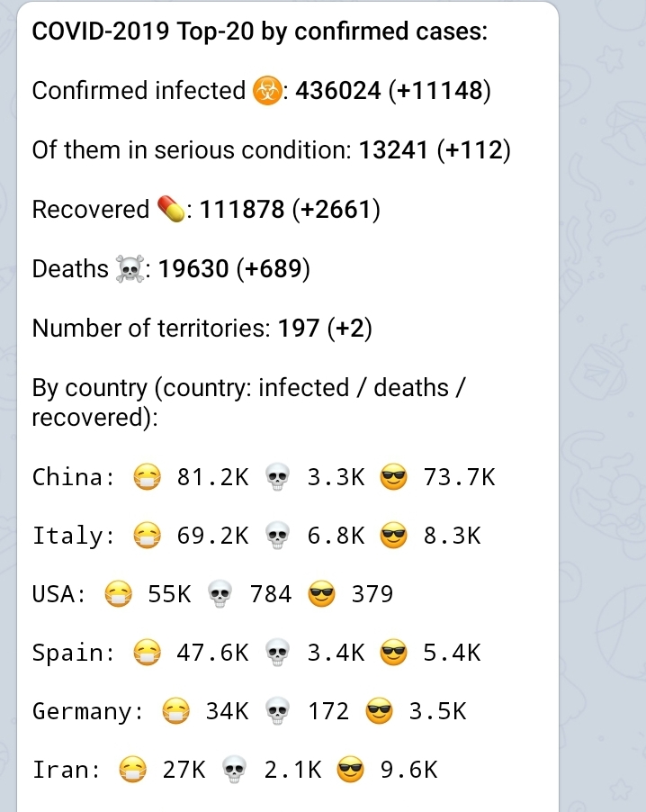Click the skull emoji in Germany row
This screenshot has width=646, height=812.
tap(278, 712)
